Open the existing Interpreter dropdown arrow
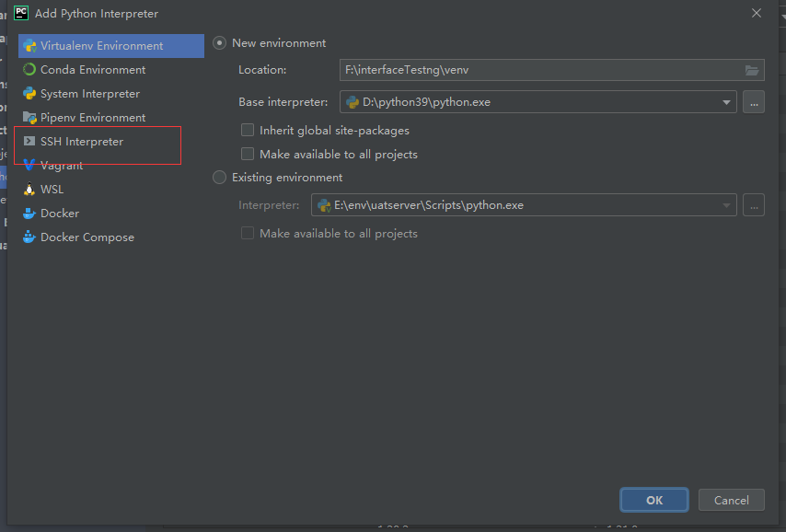 pos(726,205)
